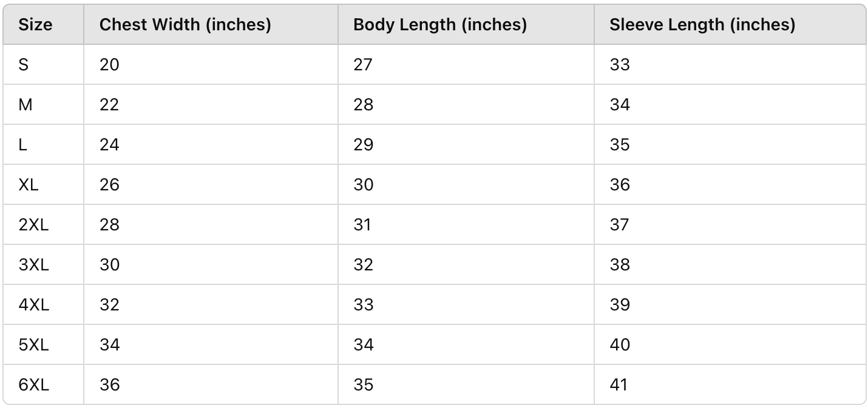Viewport: 868px width, 405px height.
Task: Click body length value 32
Action: [x=363, y=264]
